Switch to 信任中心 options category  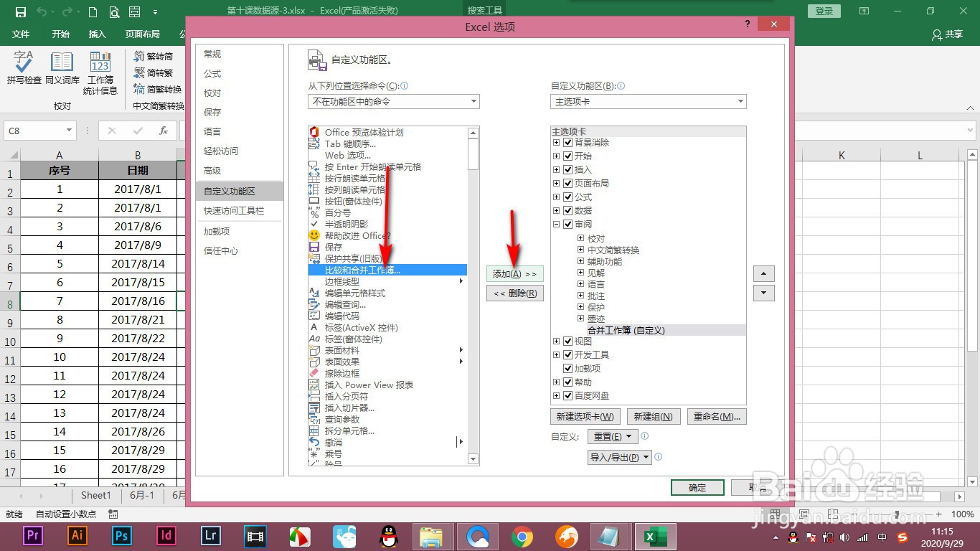[x=240, y=251]
